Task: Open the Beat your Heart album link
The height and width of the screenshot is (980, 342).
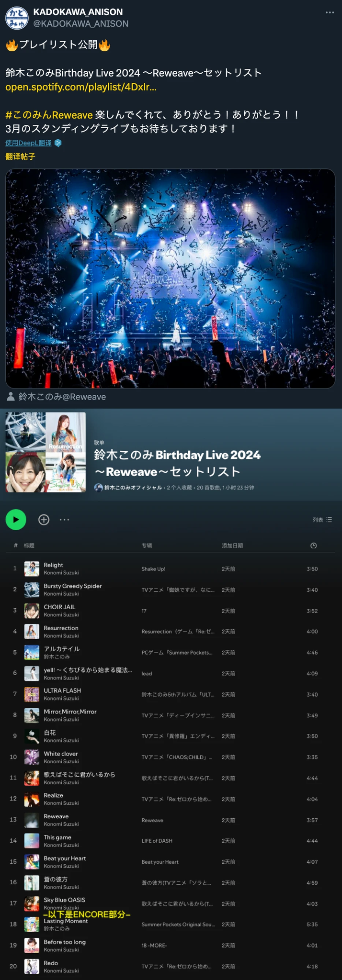Action: [160, 862]
